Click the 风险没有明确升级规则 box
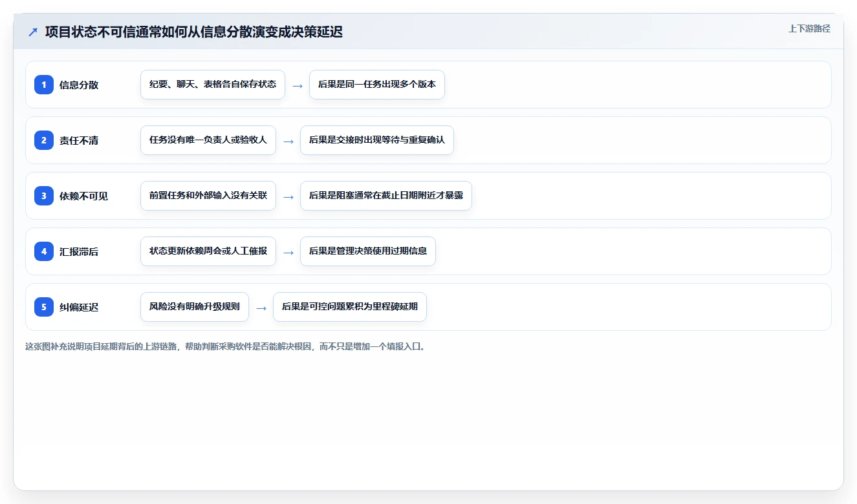Screen dimensions: 857x504 [195, 307]
